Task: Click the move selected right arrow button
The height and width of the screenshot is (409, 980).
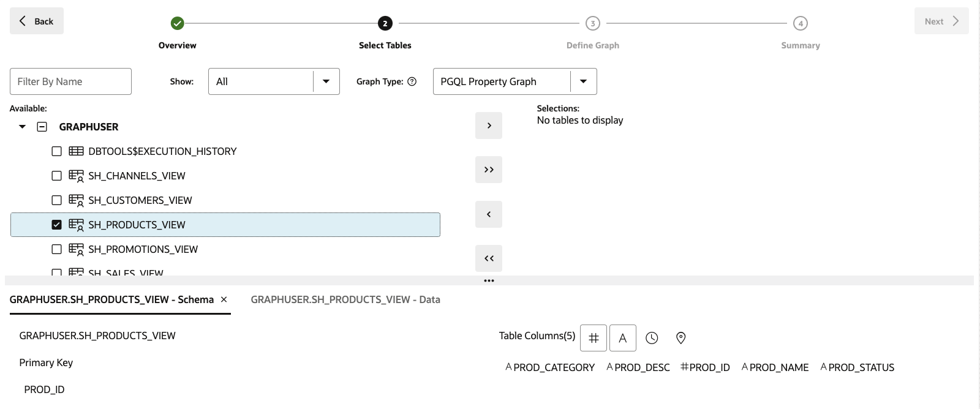Action: click(x=489, y=126)
